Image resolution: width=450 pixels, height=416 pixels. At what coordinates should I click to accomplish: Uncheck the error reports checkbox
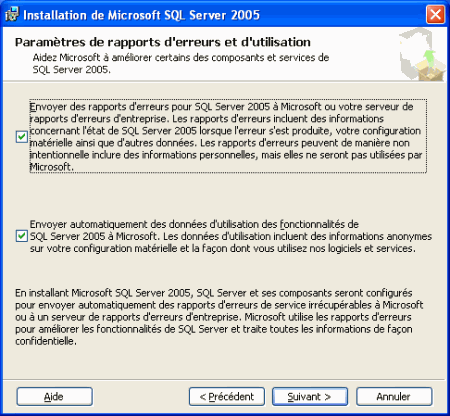pos(22,137)
